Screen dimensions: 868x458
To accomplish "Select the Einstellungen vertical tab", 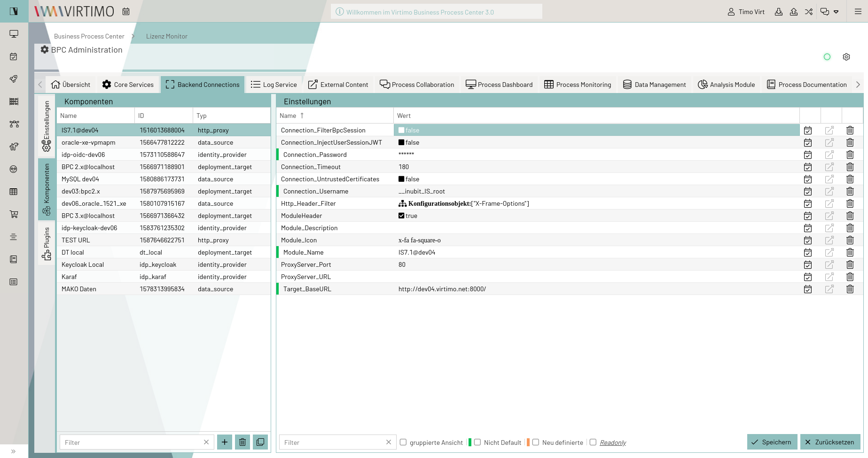I will point(47,125).
